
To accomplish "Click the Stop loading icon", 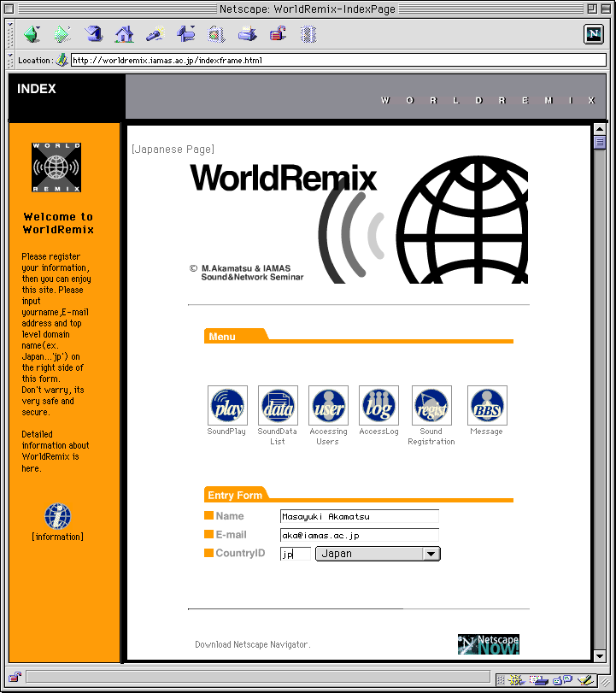I will [x=308, y=34].
